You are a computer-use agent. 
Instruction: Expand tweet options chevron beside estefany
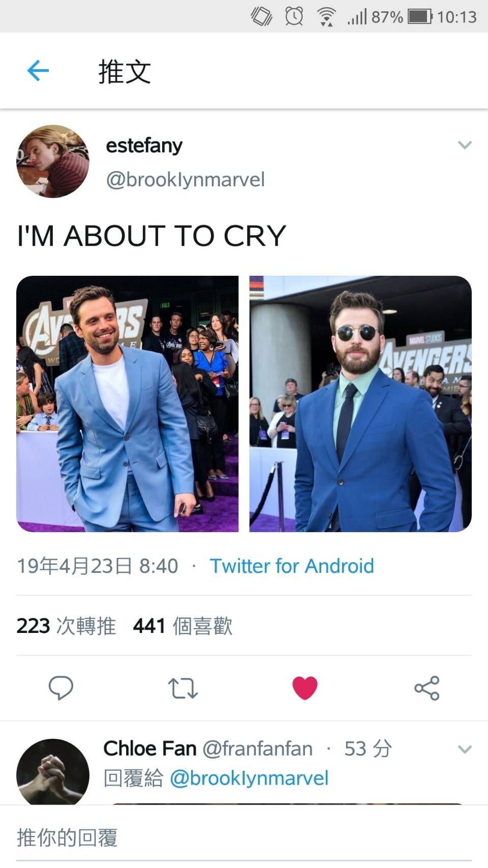point(465,145)
